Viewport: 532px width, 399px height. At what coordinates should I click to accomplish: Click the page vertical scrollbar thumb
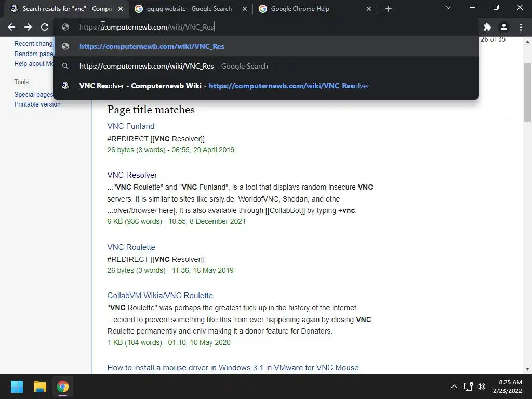[527, 92]
